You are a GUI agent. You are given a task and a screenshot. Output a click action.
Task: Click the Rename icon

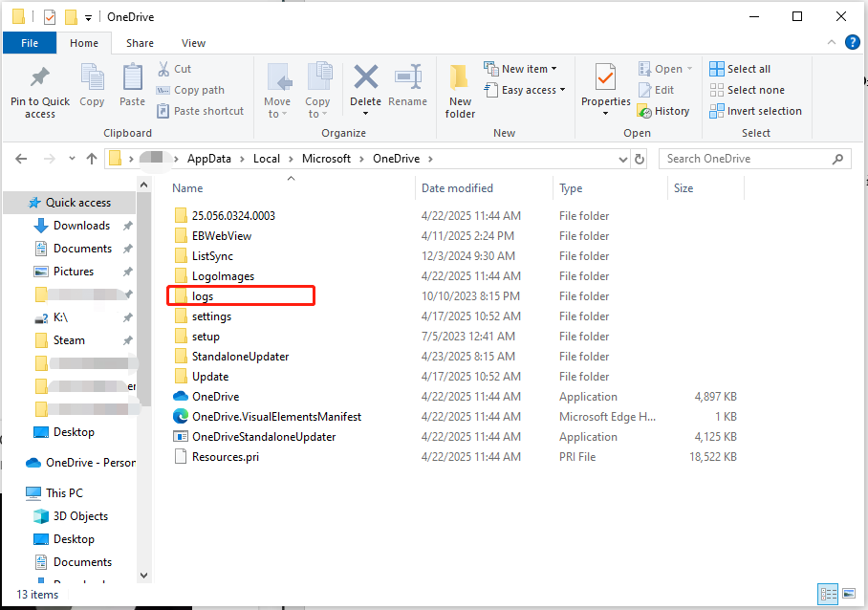pyautogui.click(x=408, y=76)
